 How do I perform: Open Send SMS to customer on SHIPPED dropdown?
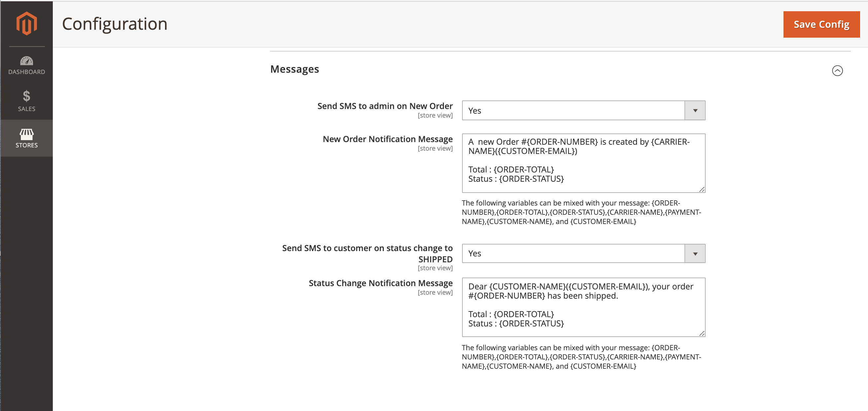pos(583,253)
